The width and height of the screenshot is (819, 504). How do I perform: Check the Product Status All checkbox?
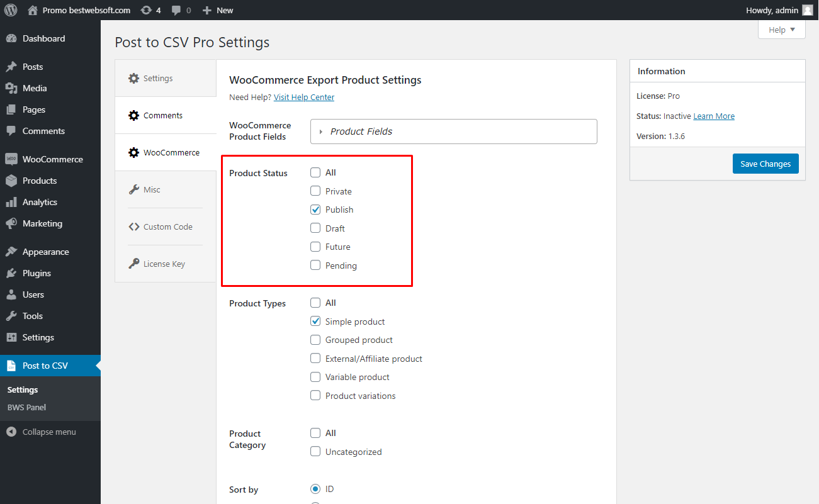(315, 172)
